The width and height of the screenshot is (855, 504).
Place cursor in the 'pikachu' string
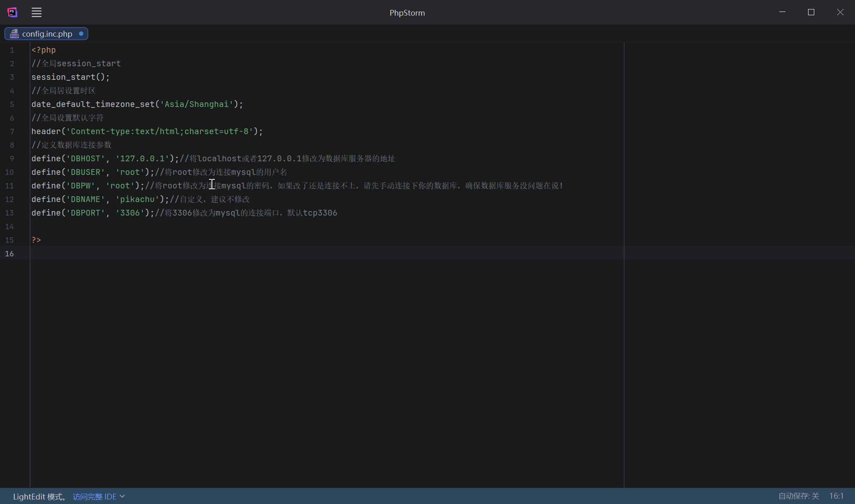pos(137,200)
